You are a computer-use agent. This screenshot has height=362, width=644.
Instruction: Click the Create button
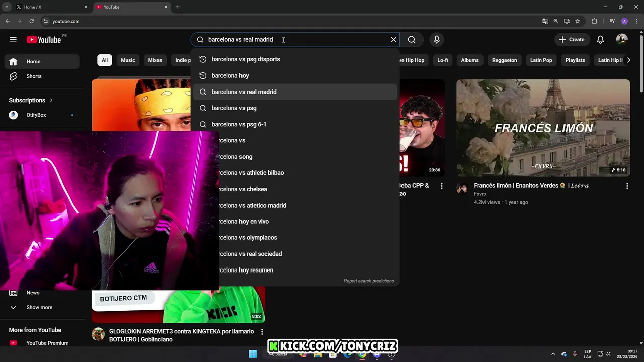[572, 40]
